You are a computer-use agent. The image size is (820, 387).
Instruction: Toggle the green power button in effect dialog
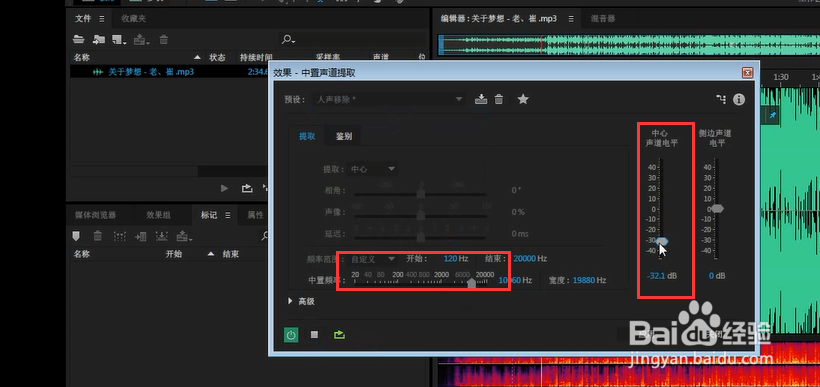[x=291, y=335]
